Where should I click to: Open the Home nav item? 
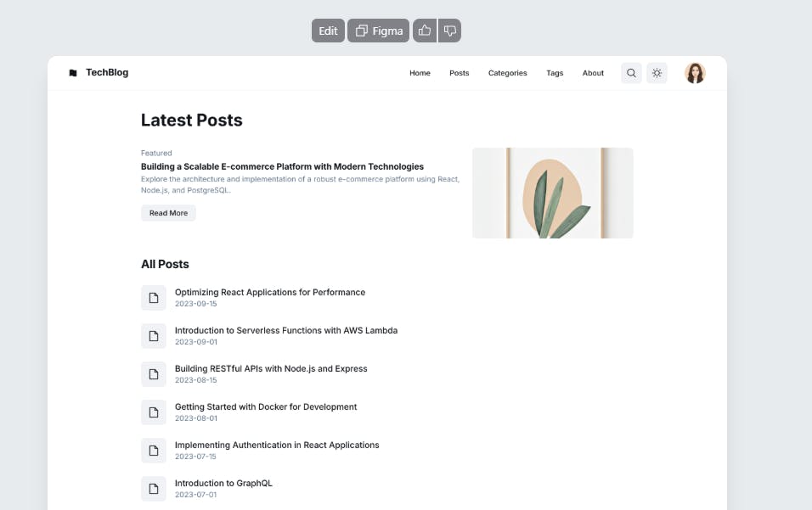coord(420,73)
